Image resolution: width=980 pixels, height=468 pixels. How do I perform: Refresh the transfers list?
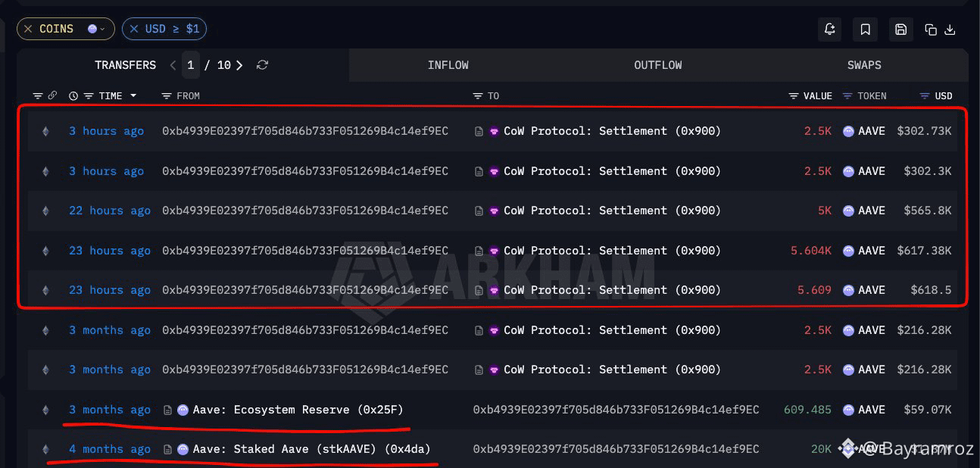[x=262, y=65]
